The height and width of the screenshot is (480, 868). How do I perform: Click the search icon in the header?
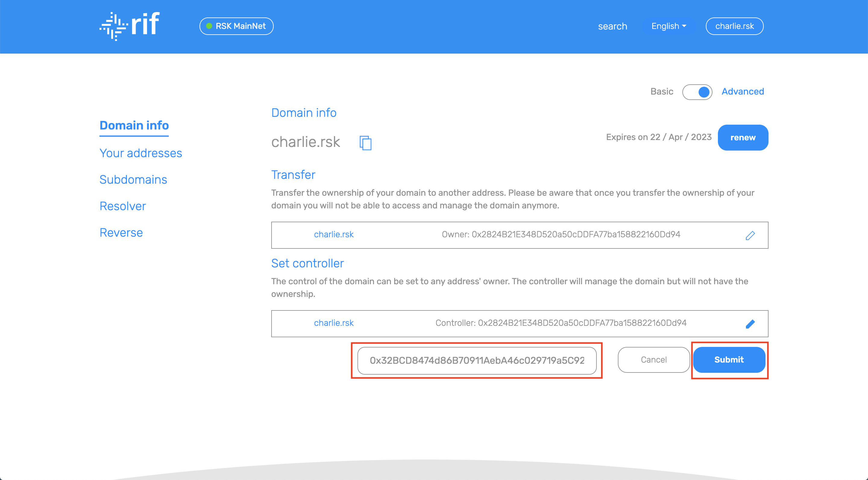tap(612, 26)
